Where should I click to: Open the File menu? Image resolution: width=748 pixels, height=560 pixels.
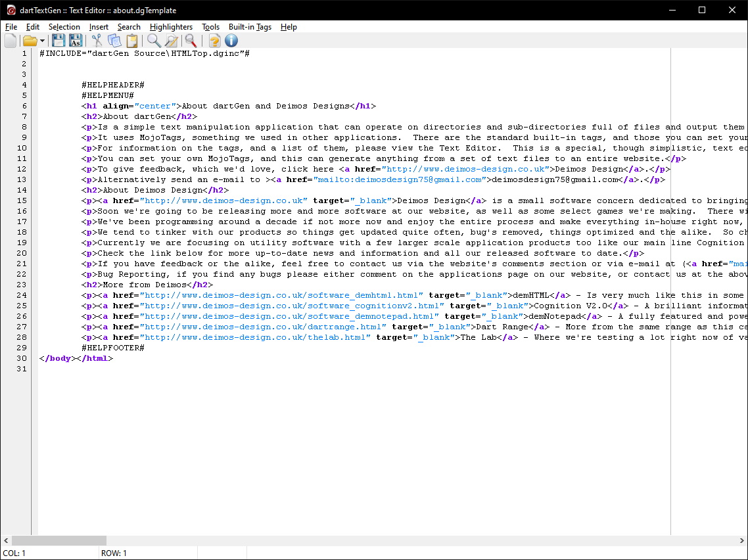(x=11, y=27)
